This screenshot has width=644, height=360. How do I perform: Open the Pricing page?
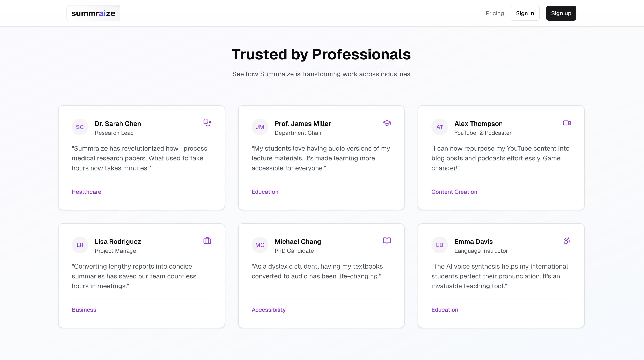pos(495,13)
